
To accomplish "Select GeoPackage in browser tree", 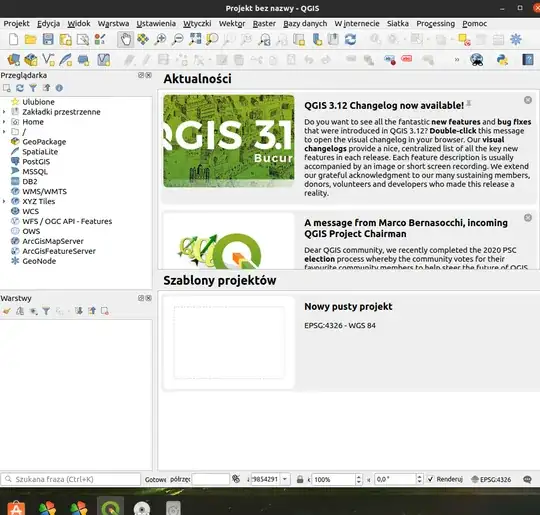I will click(x=44, y=142).
